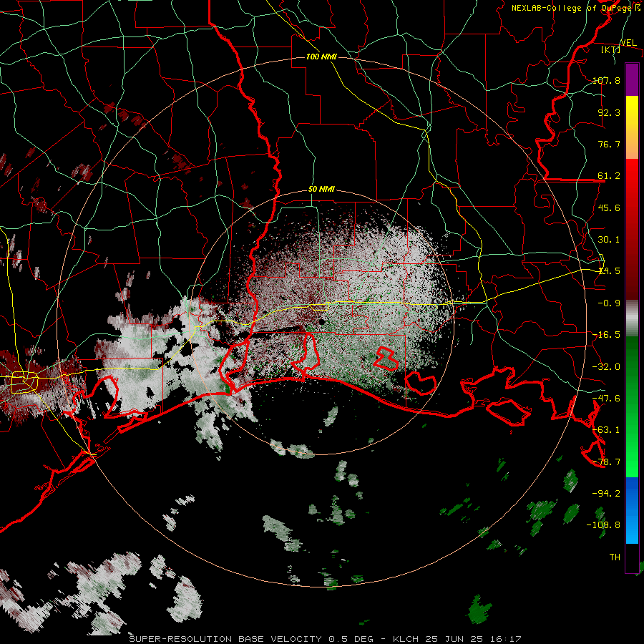Select the -94.2 scale value
The width and height of the screenshot is (644, 644).
coord(606,494)
